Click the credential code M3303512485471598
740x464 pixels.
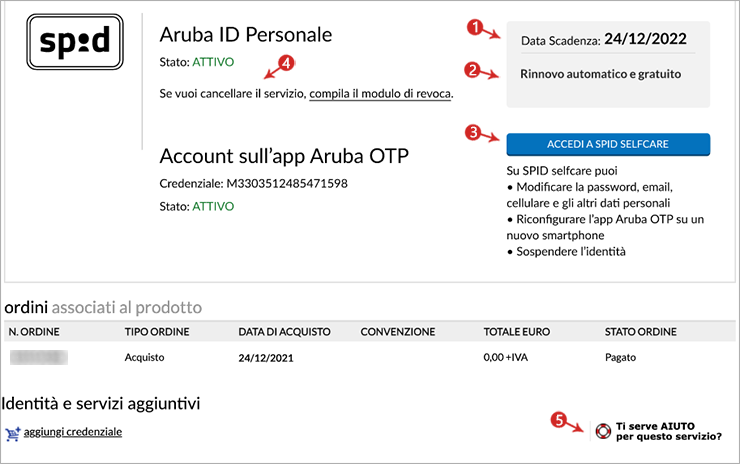point(287,183)
